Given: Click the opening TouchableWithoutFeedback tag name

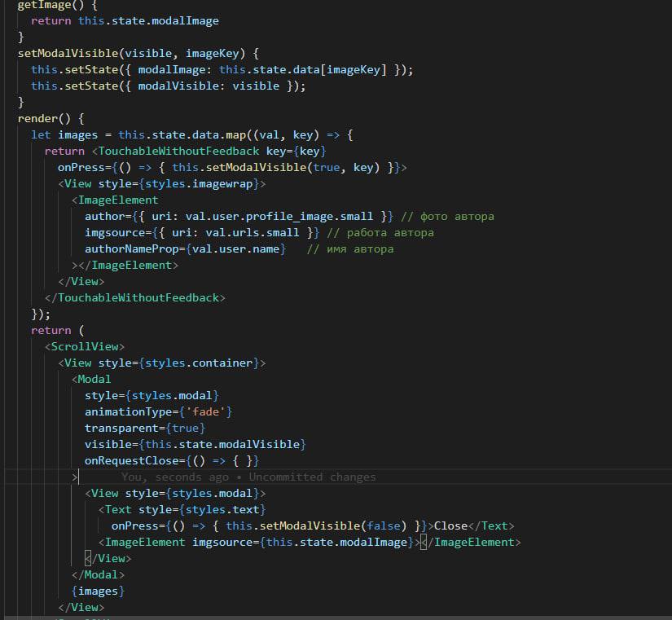Looking at the screenshot, I should (x=178, y=152).
